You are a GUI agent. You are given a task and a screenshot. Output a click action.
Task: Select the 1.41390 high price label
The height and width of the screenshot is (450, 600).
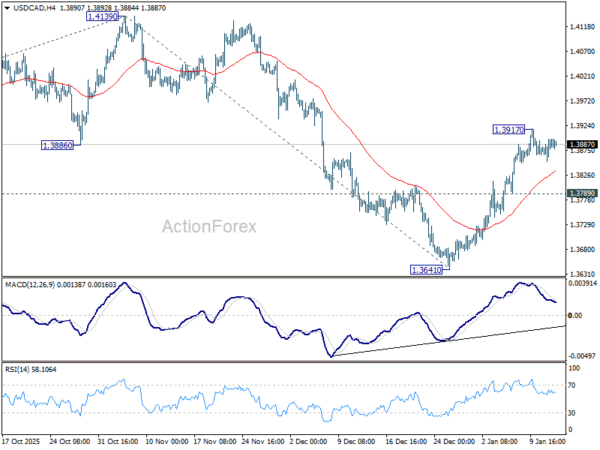103,16
